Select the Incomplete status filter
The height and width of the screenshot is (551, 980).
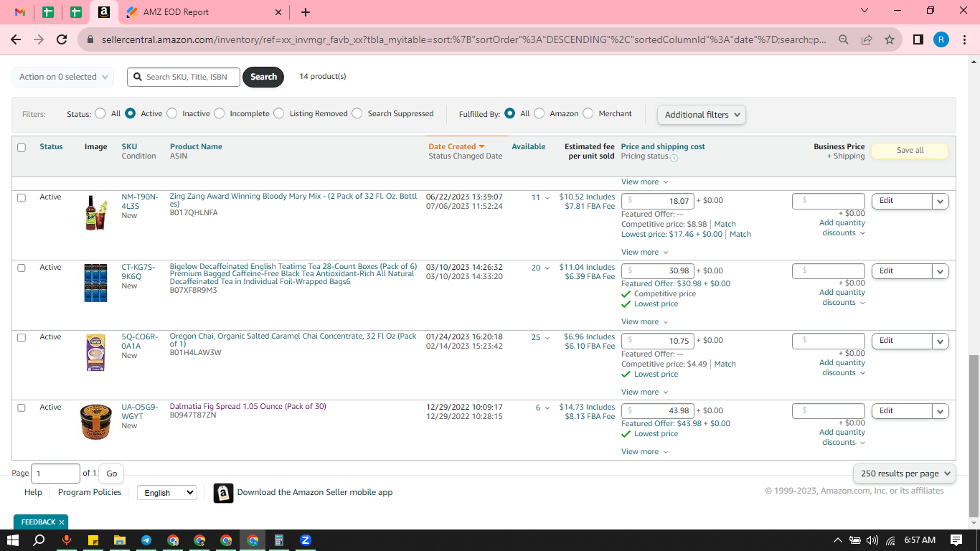coord(219,113)
